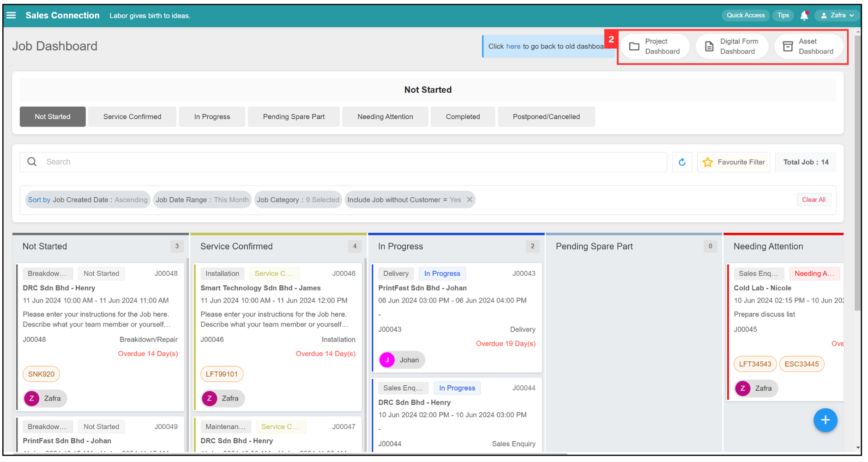Select the In Progress status tab
The height and width of the screenshot is (462, 868).
[x=212, y=116]
